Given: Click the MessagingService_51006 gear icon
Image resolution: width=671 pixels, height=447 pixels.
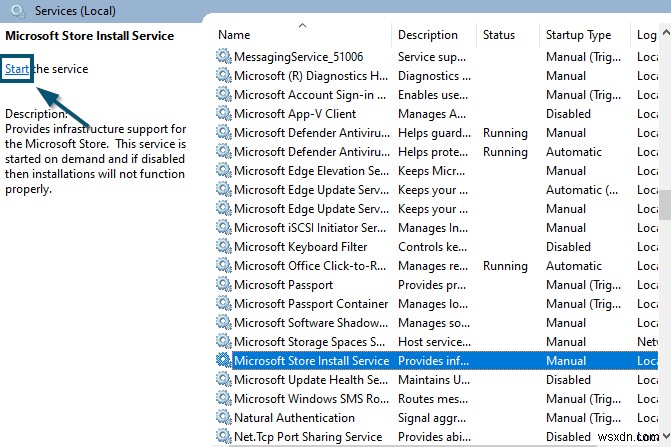Looking at the screenshot, I should click(x=224, y=56).
